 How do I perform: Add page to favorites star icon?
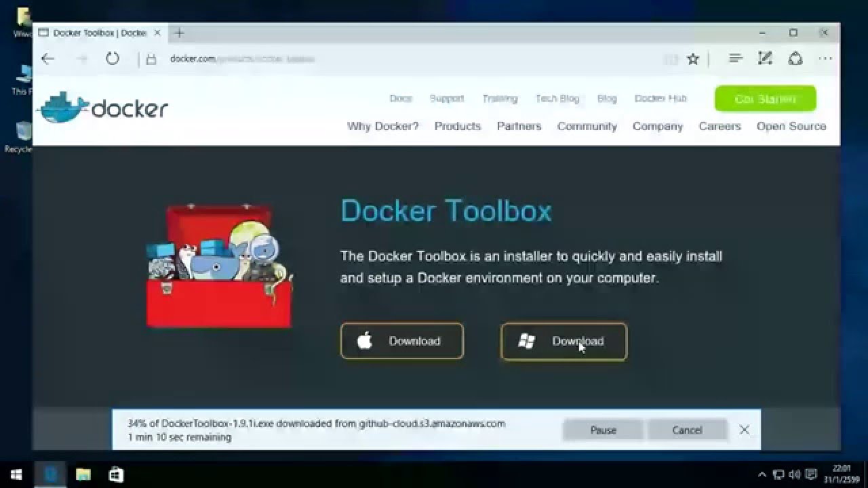click(693, 59)
